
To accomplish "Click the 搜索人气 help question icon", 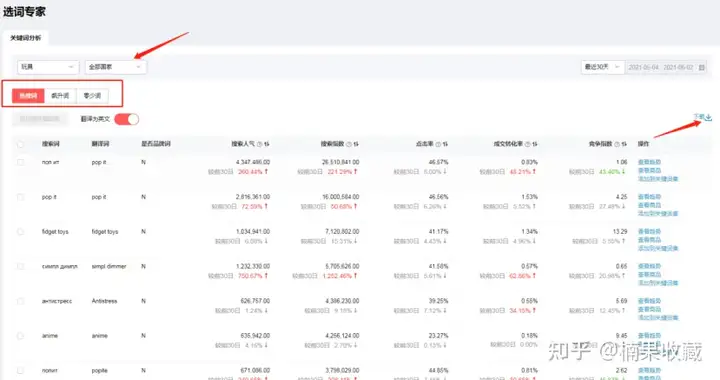I will pyautogui.click(x=259, y=144).
